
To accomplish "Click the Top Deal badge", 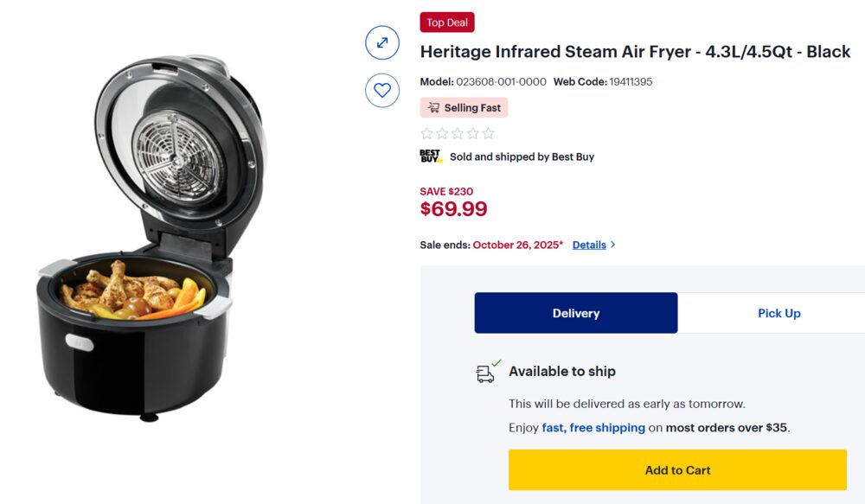I will pyautogui.click(x=447, y=22).
